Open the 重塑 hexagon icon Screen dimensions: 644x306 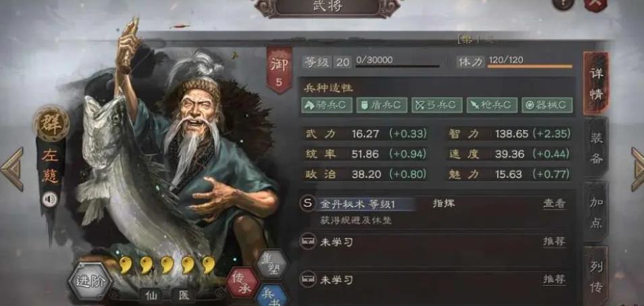pyautogui.click(x=271, y=264)
